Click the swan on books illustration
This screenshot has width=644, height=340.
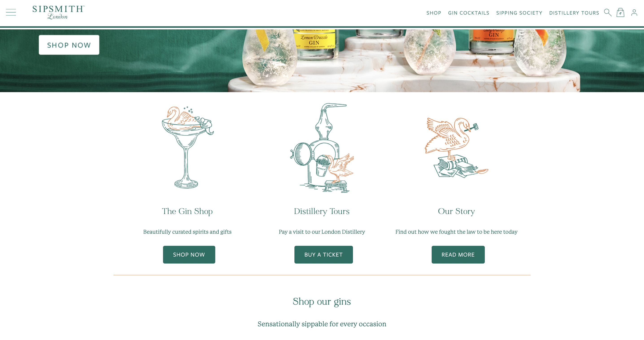pyautogui.click(x=456, y=148)
